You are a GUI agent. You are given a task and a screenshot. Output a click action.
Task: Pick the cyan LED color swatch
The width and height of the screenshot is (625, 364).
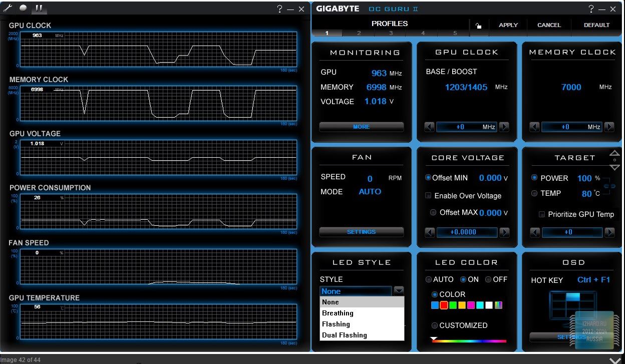(480, 305)
